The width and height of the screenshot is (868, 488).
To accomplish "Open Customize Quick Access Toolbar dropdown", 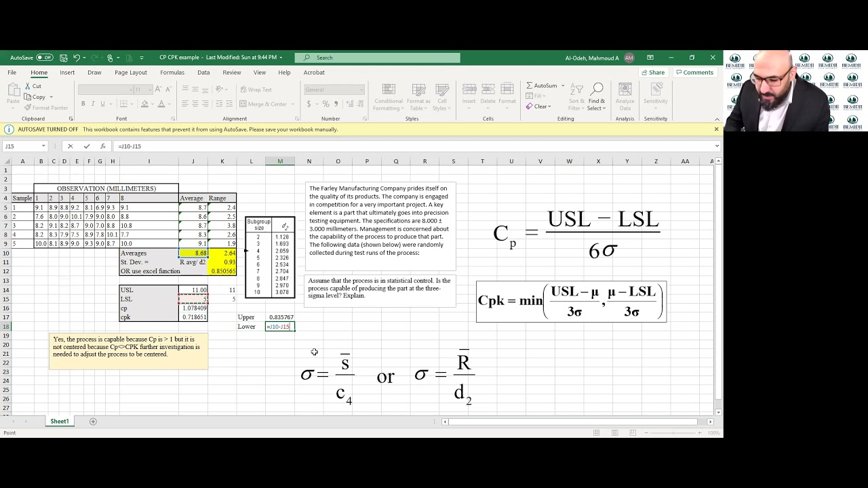I will [x=142, y=58].
